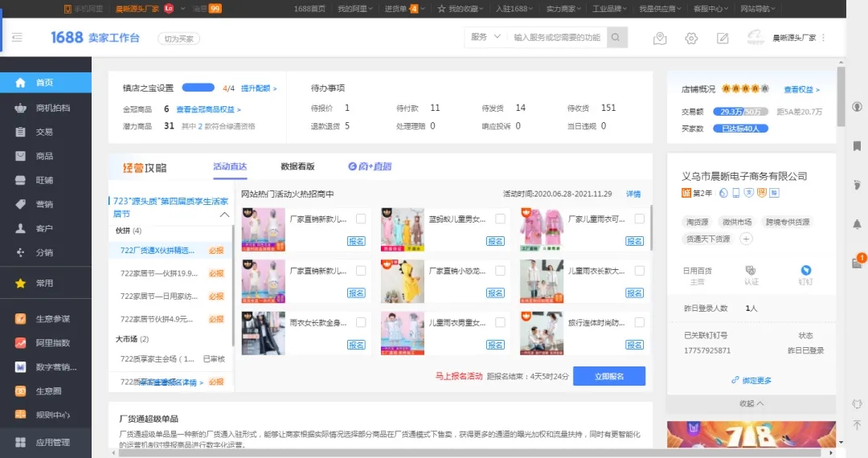Open 旺铺 in the left sidebar
The image size is (868, 458).
click(x=46, y=180)
